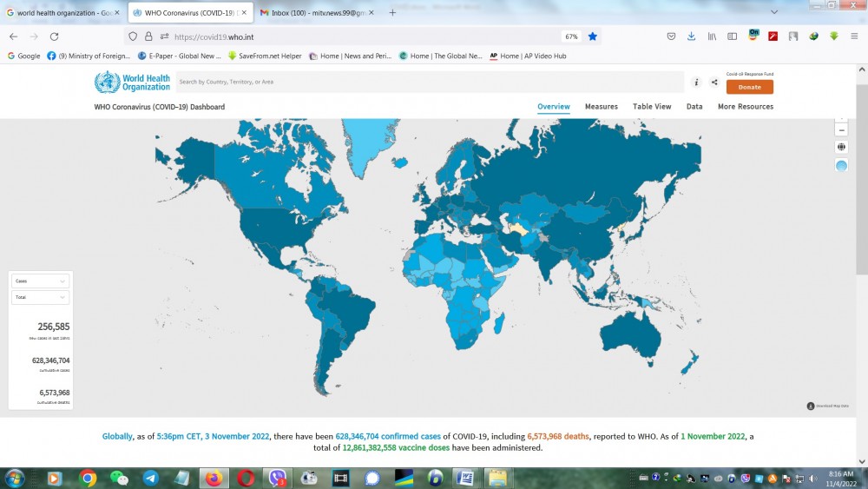Select the More Resources tab
Screen dimensions: 868x489
pyautogui.click(x=745, y=107)
